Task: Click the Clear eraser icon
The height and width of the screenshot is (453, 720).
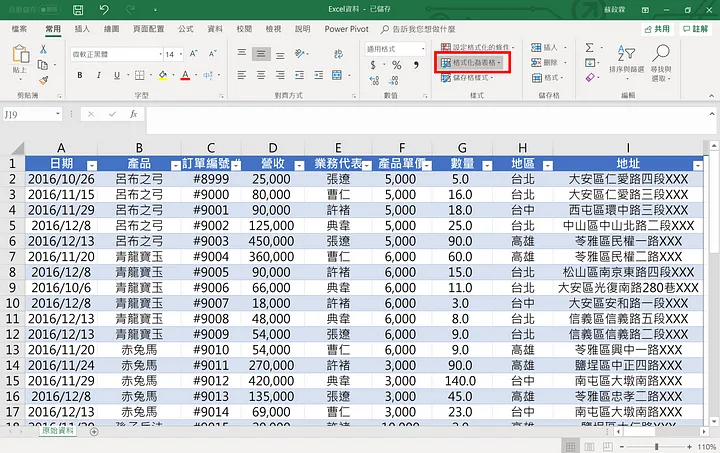Action: pos(590,78)
